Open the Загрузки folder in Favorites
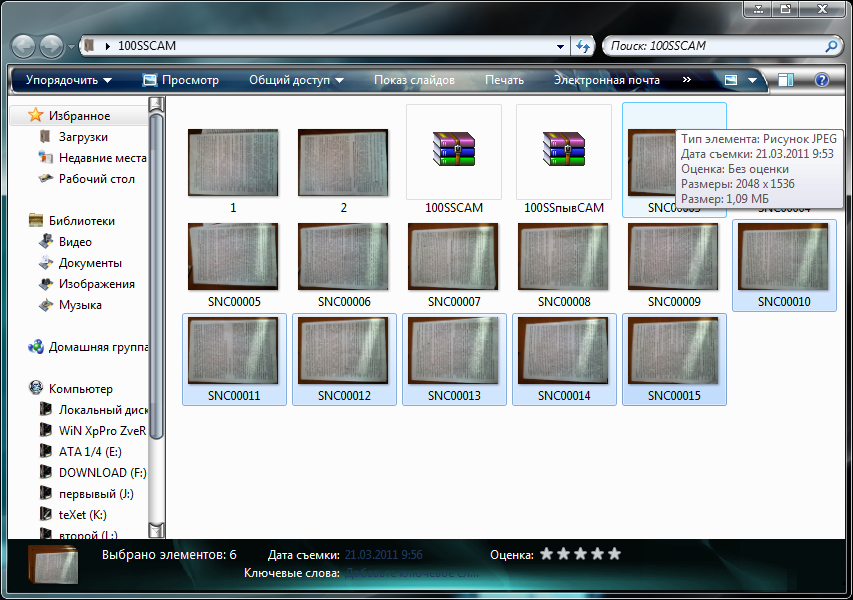The height and width of the screenshot is (600, 853). pos(83,137)
